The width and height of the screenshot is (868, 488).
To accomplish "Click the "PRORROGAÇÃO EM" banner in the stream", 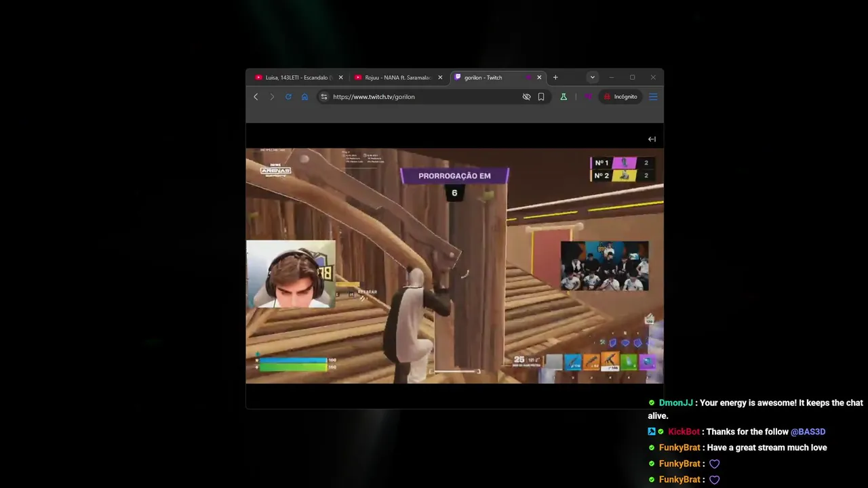I will (x=454, y=176).
